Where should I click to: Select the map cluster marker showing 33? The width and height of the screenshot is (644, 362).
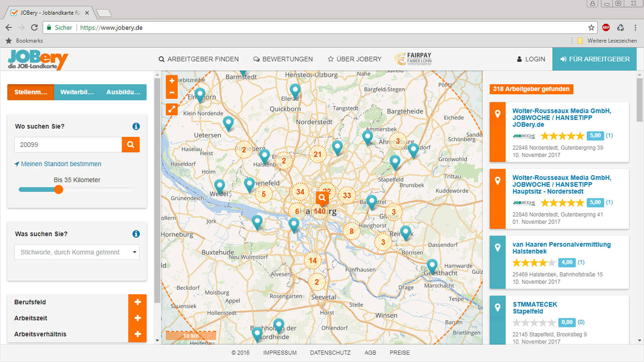[x=347, y=195]
